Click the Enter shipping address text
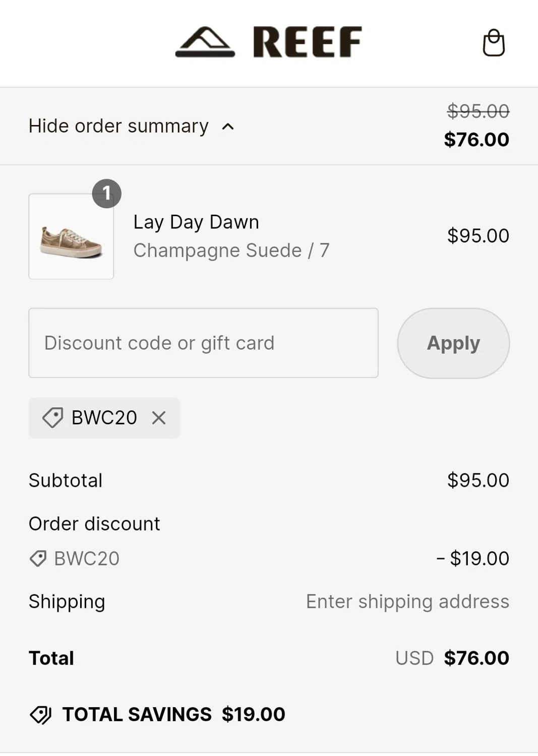The width and height of the screenshot is (538, 756). 407,602
